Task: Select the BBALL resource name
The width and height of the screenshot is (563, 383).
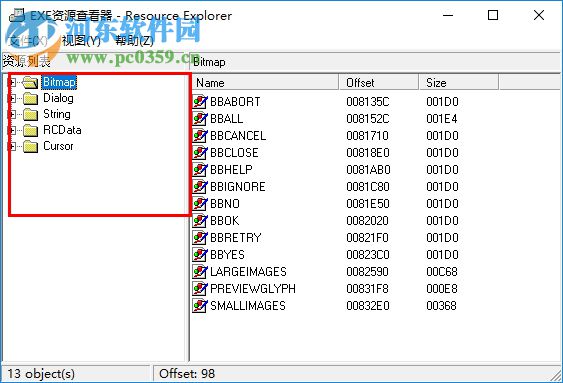Action: pos(227,118)
